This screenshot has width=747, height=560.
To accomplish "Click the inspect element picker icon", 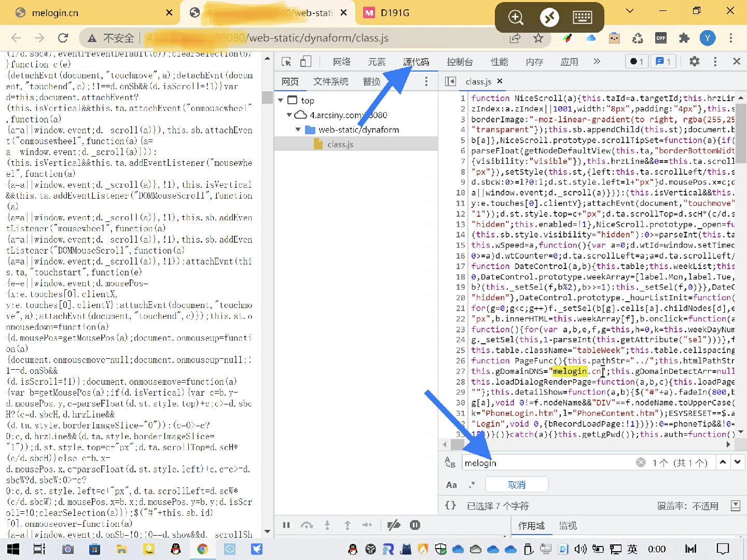I will coord(286,62).
